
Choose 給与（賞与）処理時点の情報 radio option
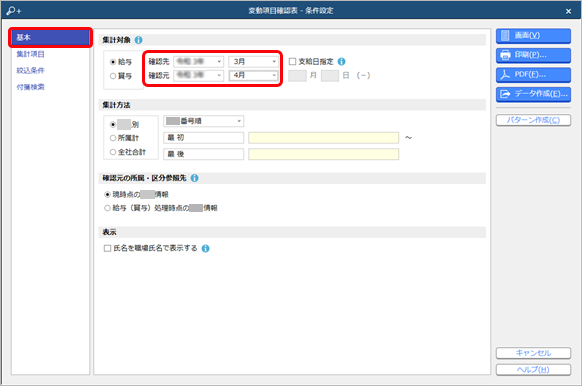coord(107,208)
